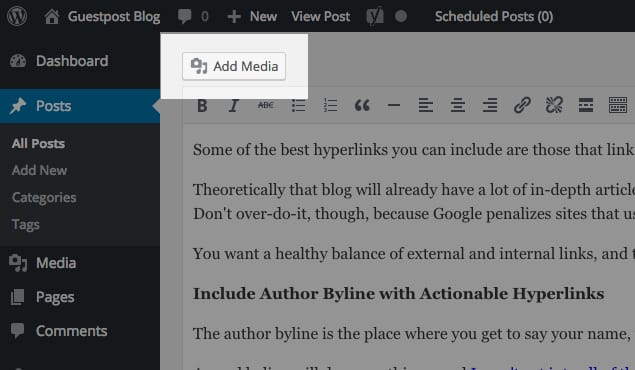Click the line starting 'Don't over-do-it, though'
This screenshot has height=370, width=635.
(414, 214)
